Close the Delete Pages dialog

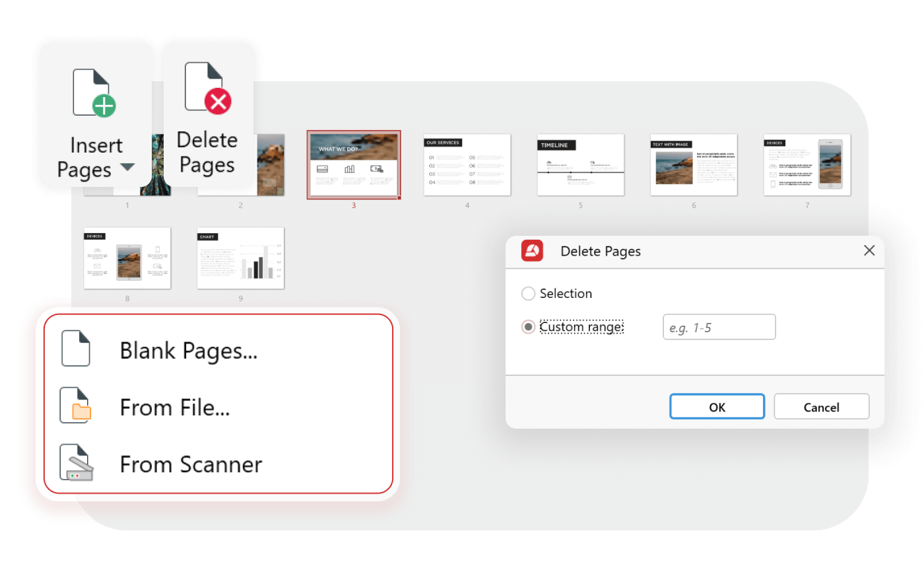[x=869, y=250]
